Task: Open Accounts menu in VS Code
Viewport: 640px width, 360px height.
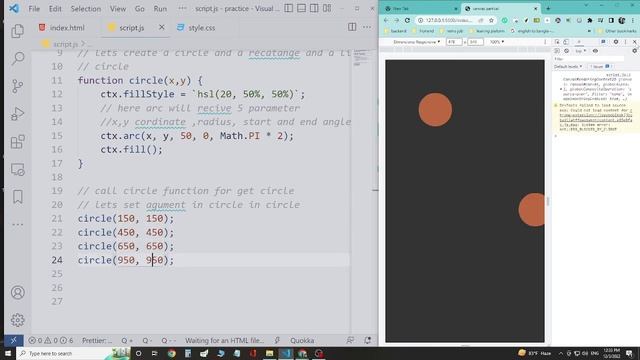Action: 18,293
